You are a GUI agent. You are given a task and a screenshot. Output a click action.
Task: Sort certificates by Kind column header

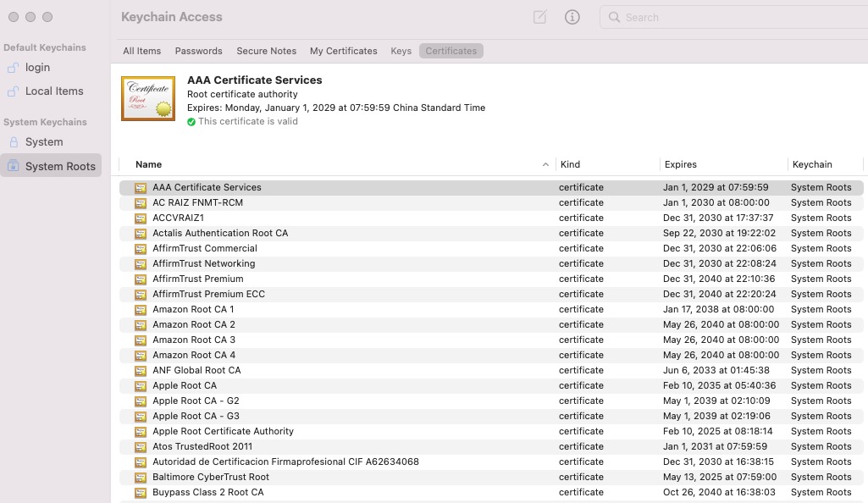pos(570,164)
